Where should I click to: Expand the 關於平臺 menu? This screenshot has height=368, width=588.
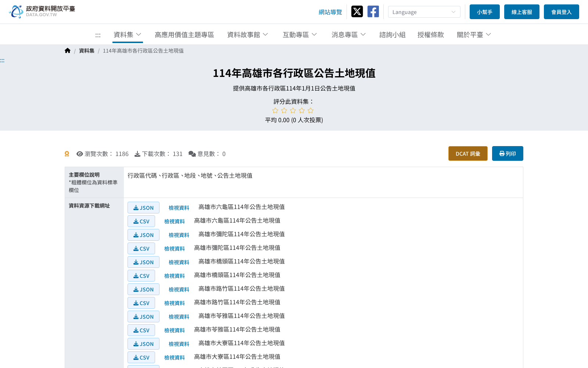(474, 35)
